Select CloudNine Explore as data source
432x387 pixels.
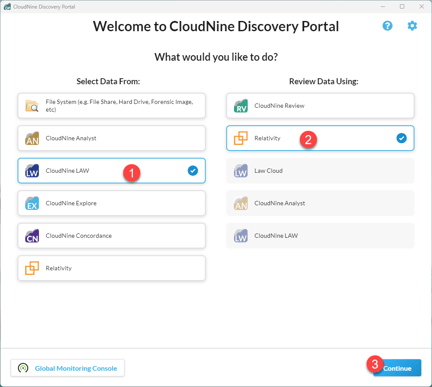coord(111,203)
